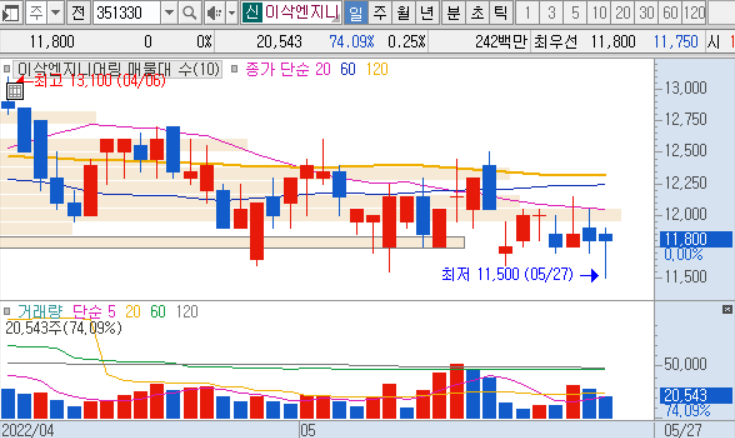Click the 20,543 tag on volume axis
Image resolution: width=735 pixels, height=438 pixels.
[696, 395]
